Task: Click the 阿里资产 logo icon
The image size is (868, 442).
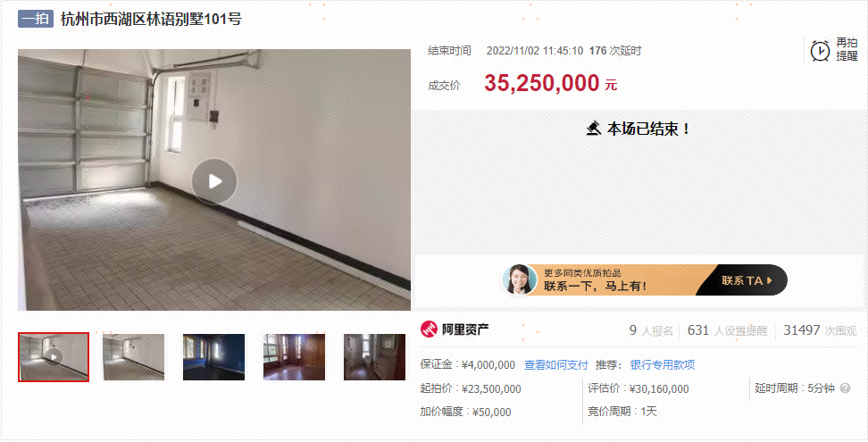Action: tap(429, 329)
